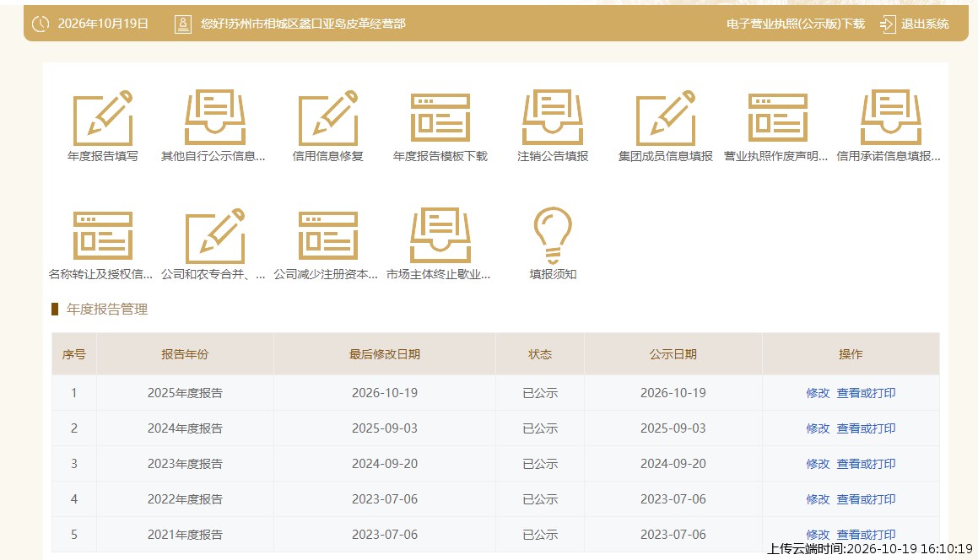Open 集团成员信息填报 icon
Viewport: 978px width, 560px height.
666,118
